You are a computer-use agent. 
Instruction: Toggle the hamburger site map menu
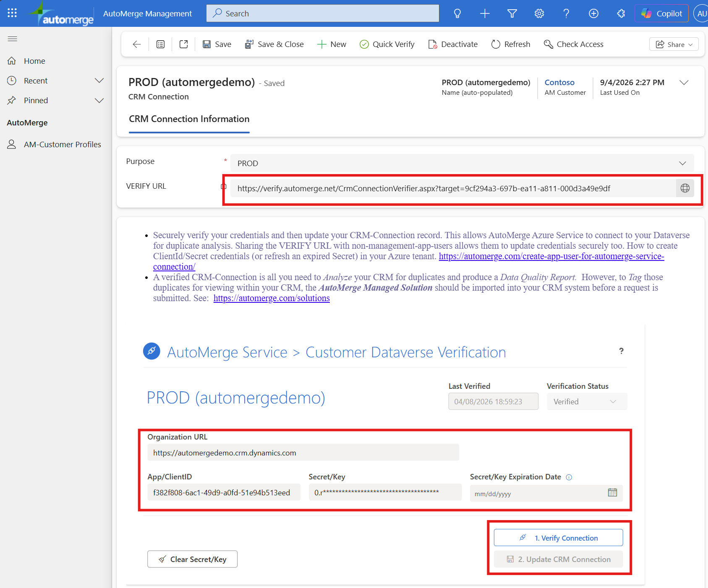pos(13,39)
